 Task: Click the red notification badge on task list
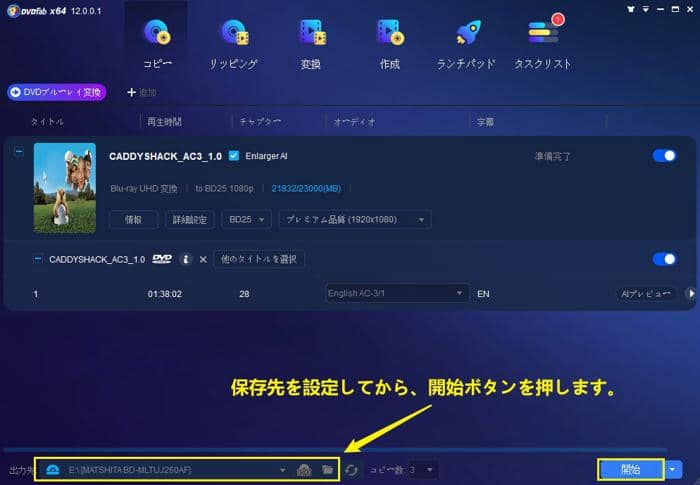[558, 19]
